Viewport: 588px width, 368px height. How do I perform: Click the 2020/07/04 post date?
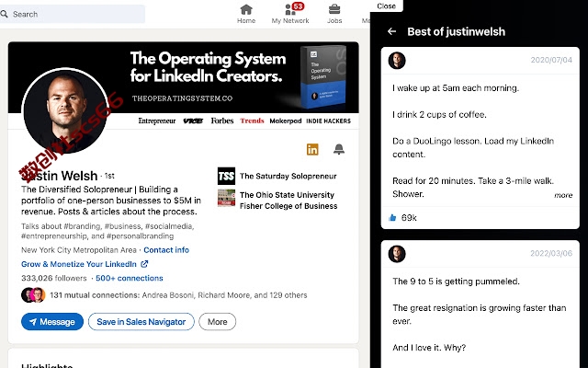tap(551, 60)
